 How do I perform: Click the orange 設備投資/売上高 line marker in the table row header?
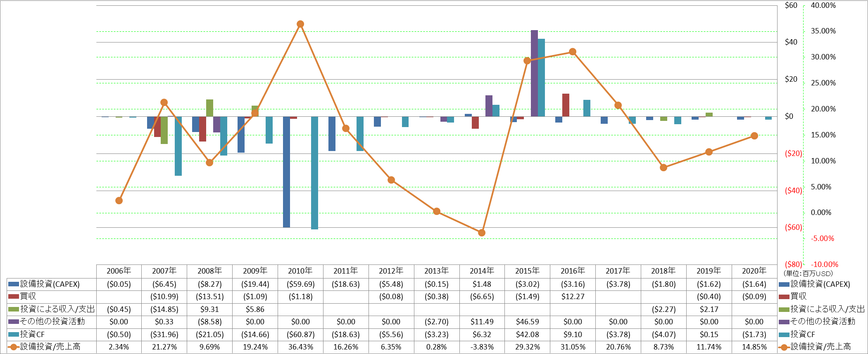pos(13,347)
